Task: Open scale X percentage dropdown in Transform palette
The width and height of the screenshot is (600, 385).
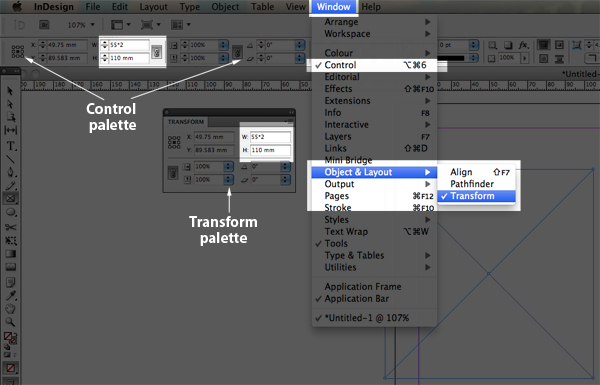Action: tap(228, 166)
